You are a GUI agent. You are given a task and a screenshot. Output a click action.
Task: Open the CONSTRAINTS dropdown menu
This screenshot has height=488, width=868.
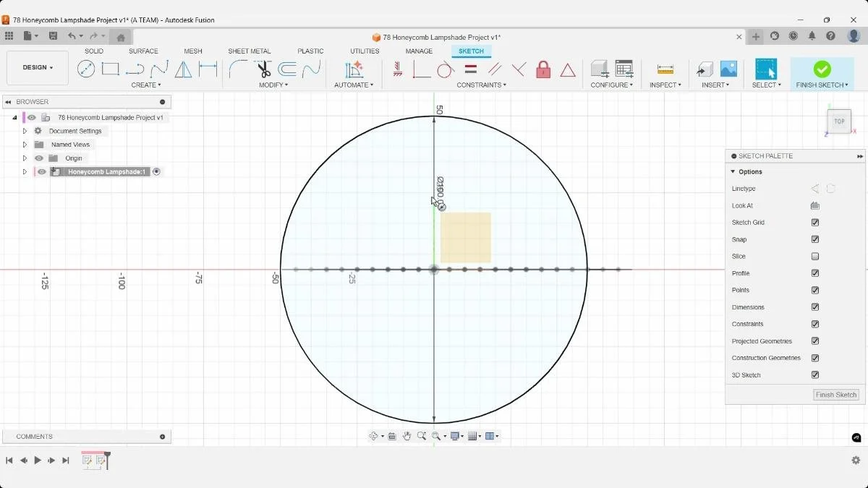tap(481, 85)
